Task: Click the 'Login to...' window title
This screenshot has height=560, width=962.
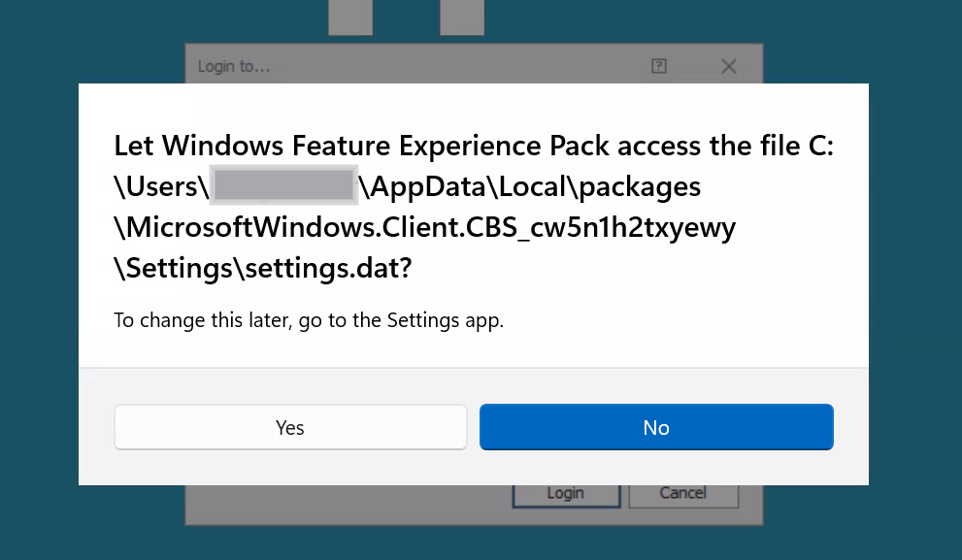Action: [x=234, y=66]
